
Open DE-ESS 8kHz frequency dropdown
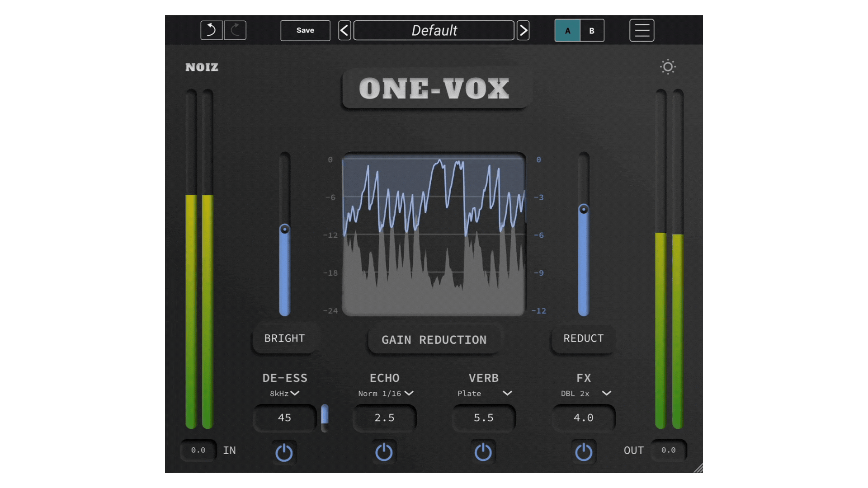(x=285, y=394)
